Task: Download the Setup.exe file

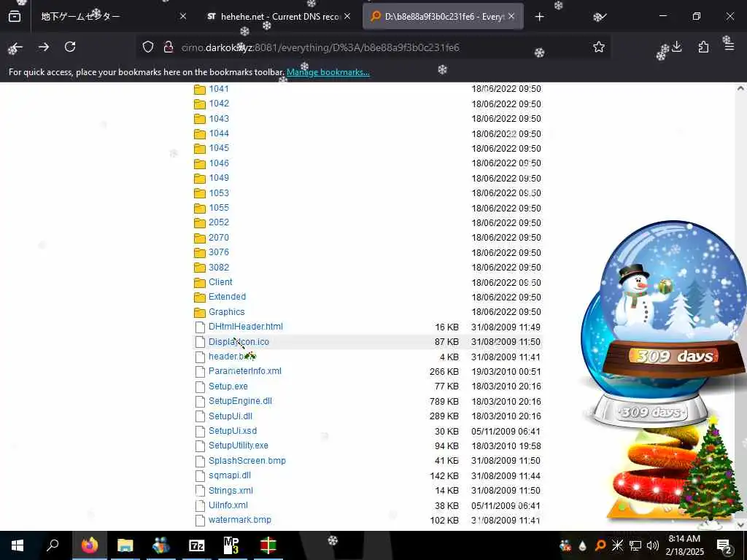Action: [228, 386]
